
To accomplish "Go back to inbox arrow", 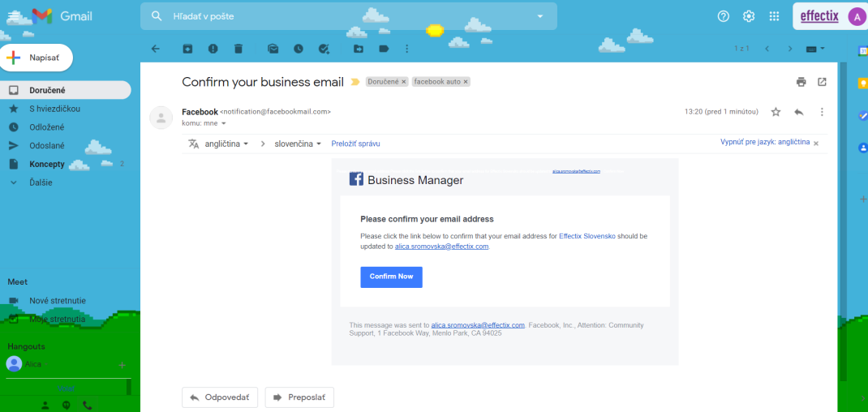I will [x=156, y=49].
